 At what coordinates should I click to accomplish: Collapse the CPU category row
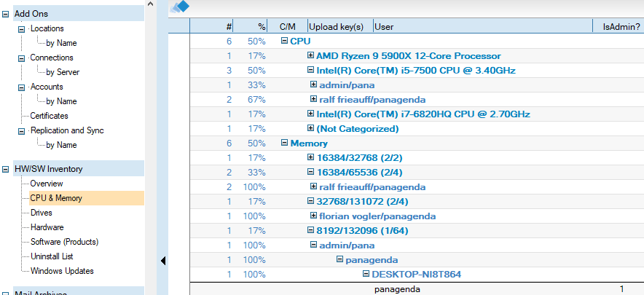[x=284, y=41]
